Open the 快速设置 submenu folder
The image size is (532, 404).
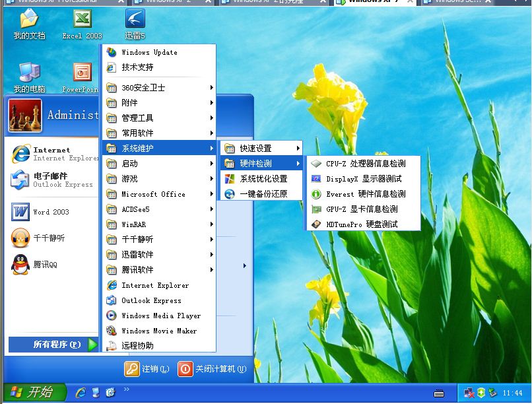pos(261,149)
